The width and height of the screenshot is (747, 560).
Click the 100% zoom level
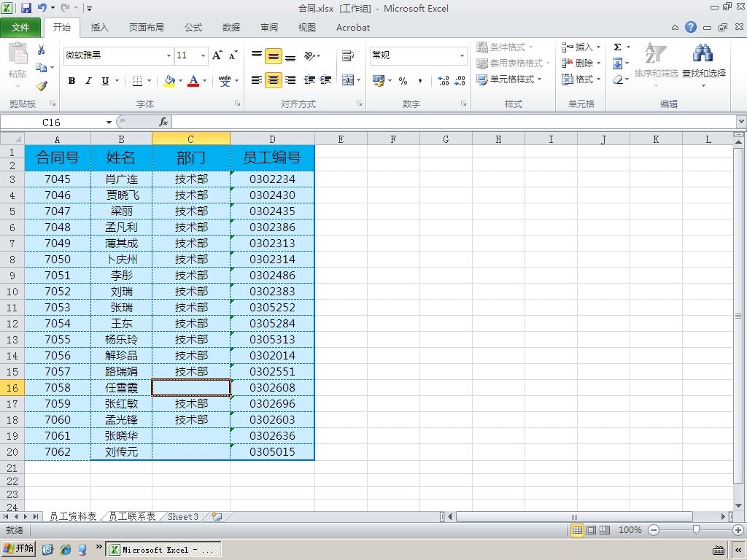[630, 529]
